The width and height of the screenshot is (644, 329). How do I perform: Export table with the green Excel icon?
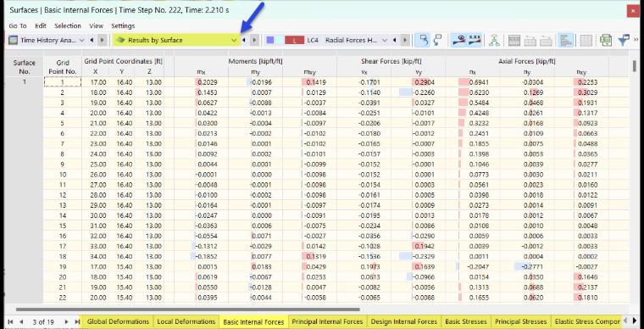(606, 40)
